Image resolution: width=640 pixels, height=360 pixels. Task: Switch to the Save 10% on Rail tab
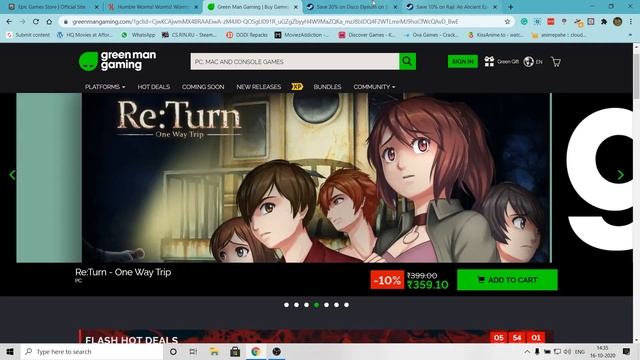pyautogui.click(x=450, y=7)
